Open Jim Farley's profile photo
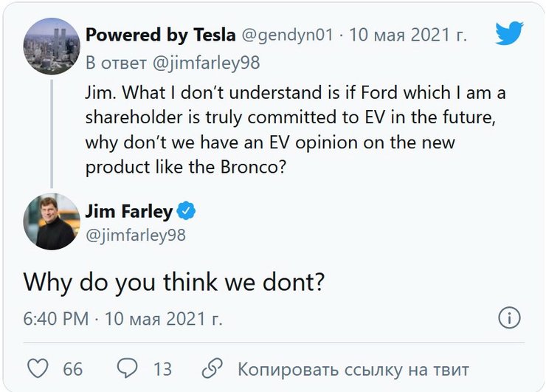The width and height of the screenshot is (546, 392). click(52, 221)
